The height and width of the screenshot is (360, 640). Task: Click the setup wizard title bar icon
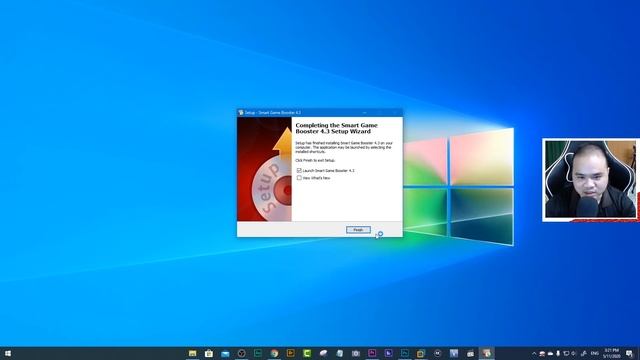(x=241, y=112)
